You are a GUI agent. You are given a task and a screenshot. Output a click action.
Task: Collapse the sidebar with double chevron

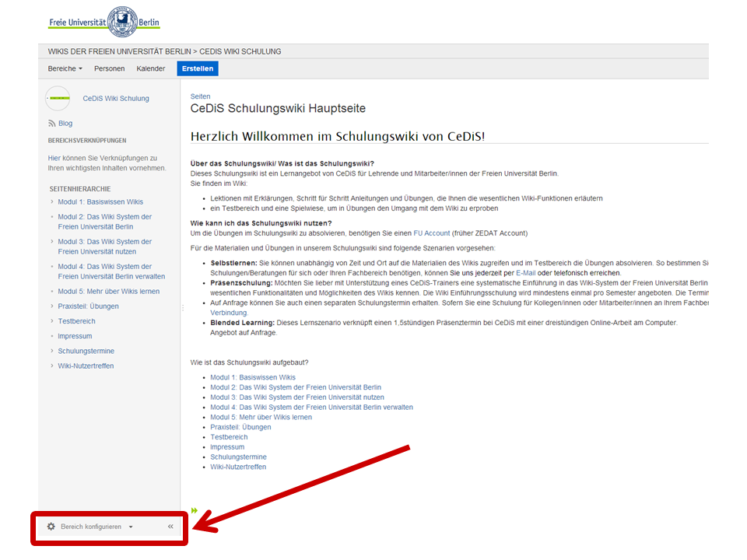pyautogui.click(x=170, y=527)
